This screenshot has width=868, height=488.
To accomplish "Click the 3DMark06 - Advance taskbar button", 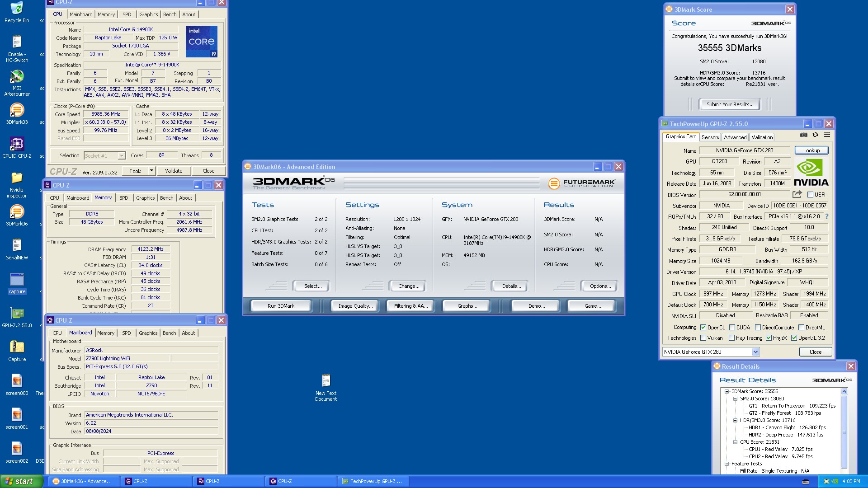I will click(85, 481).
